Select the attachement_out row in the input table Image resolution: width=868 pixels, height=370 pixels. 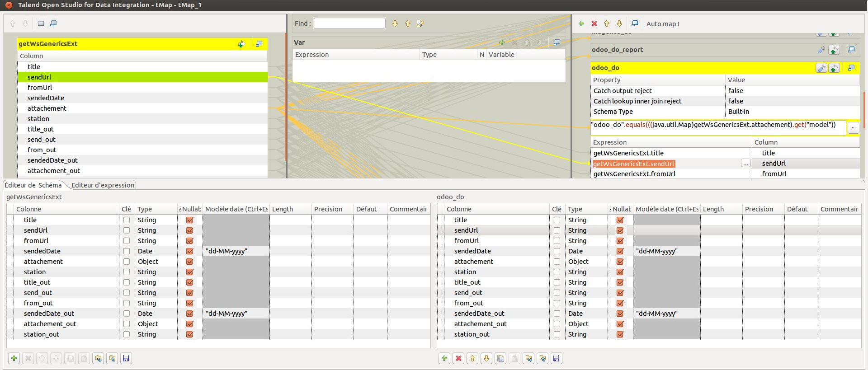(142, 171)
